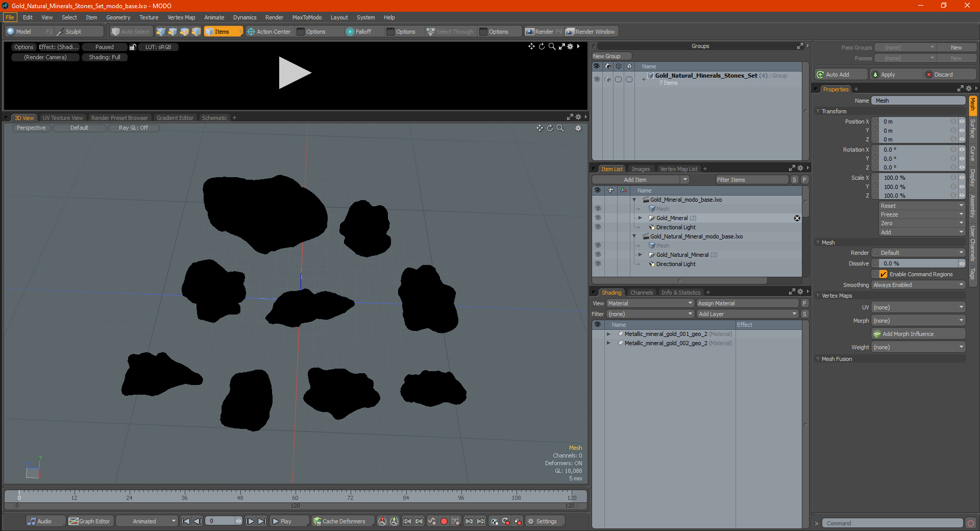Open Smoothing Always Enabled dropdown

pos(918,285)
